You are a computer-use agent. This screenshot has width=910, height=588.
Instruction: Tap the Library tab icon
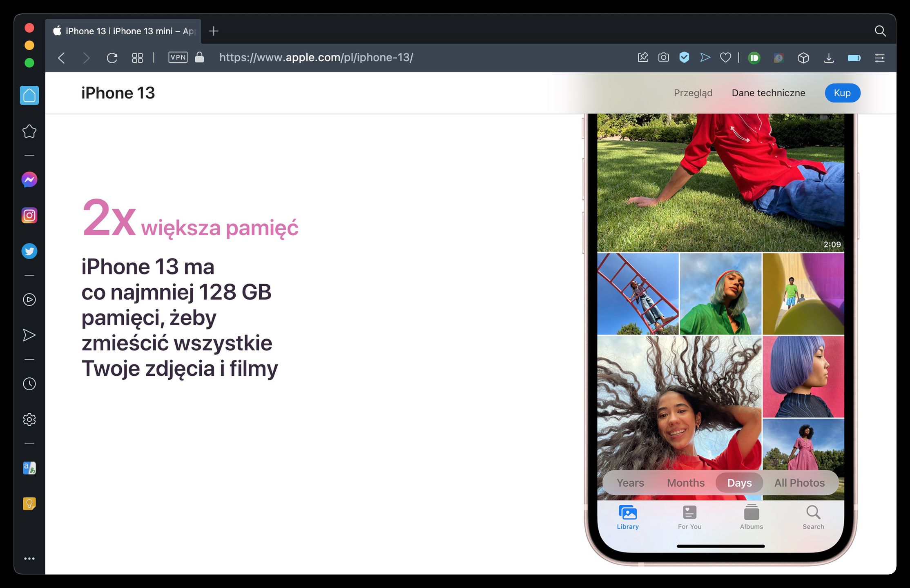(628, 517)
